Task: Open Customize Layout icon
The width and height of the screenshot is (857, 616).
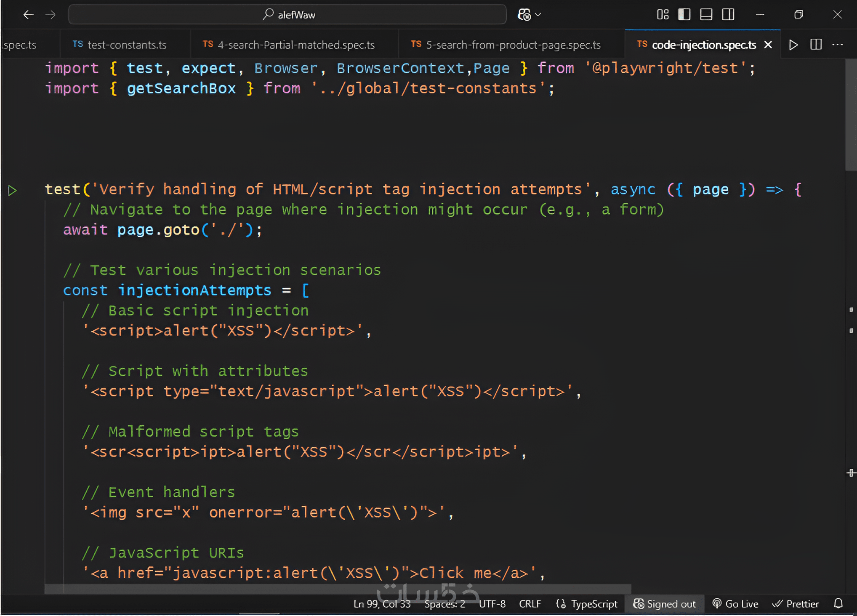Action: pos(663,15)
